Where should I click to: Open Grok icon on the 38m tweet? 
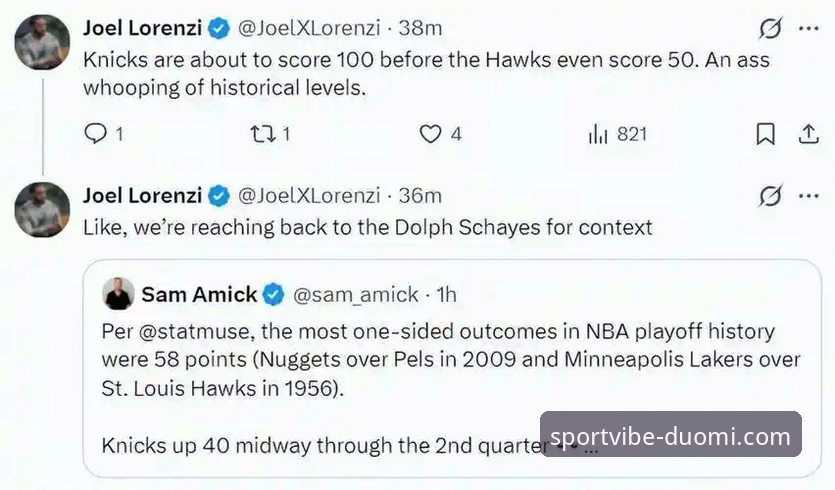pyautogui.click(x=770, y=29)
